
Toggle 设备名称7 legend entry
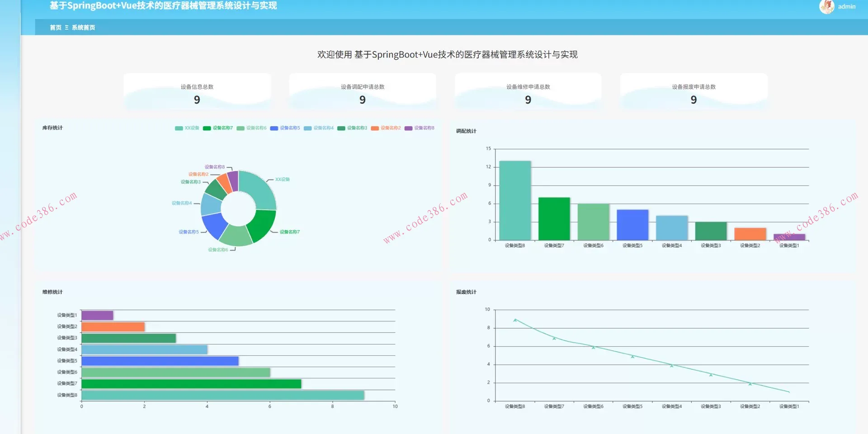click(x=218, y=128)
